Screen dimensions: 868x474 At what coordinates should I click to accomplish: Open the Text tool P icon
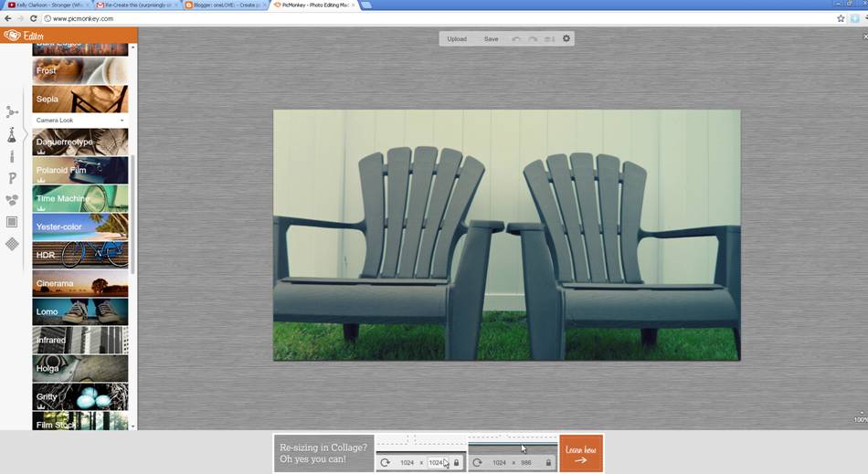(x=12, y=178)
